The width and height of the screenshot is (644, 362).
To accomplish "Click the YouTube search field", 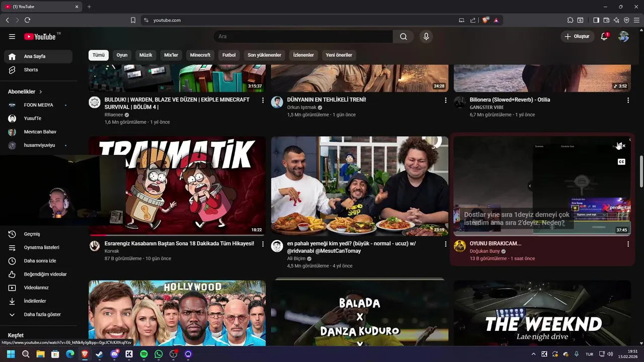I will point(303,37).
